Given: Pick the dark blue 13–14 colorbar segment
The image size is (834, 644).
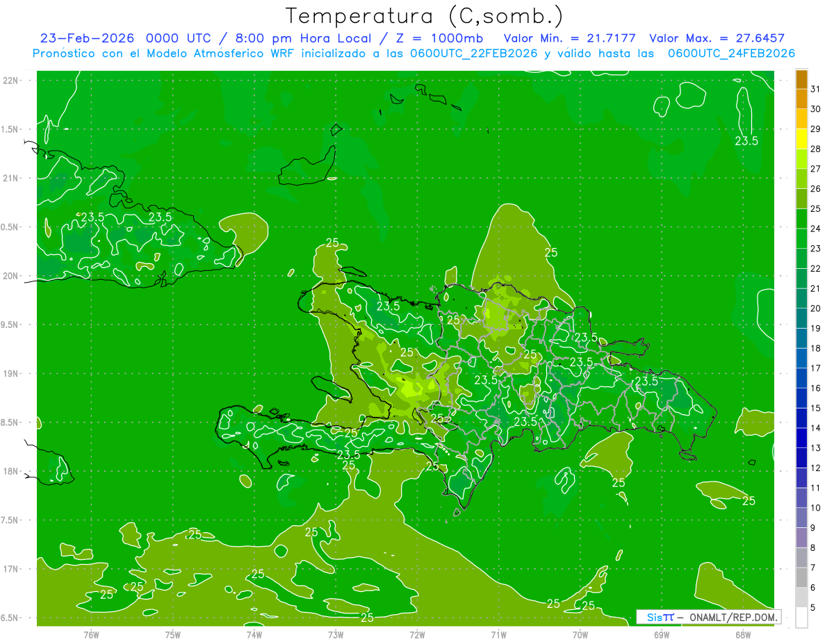Looking at the screenshot, I should (x=801, y=438).
